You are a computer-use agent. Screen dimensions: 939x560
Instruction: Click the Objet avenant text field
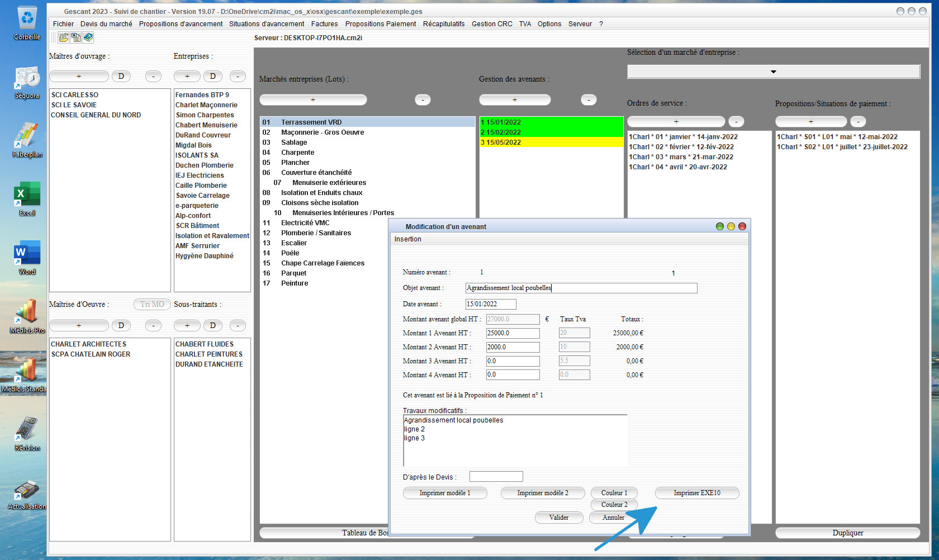tap(581, 288)
